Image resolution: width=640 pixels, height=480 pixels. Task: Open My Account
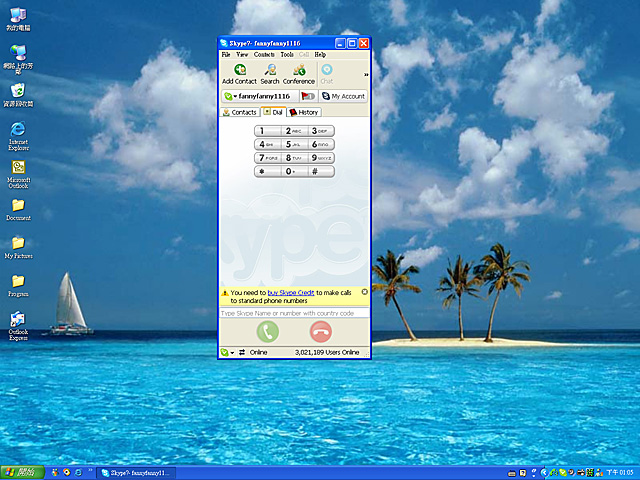click(x=343, y=96)
